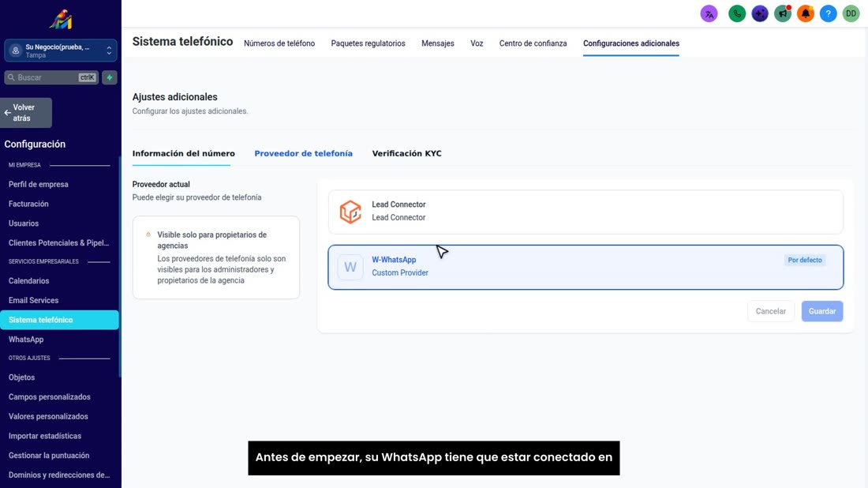The width and height of the screenshot is (868, 488).
Task: Open Calendarios settings
Action: click(x=28, y=281)
